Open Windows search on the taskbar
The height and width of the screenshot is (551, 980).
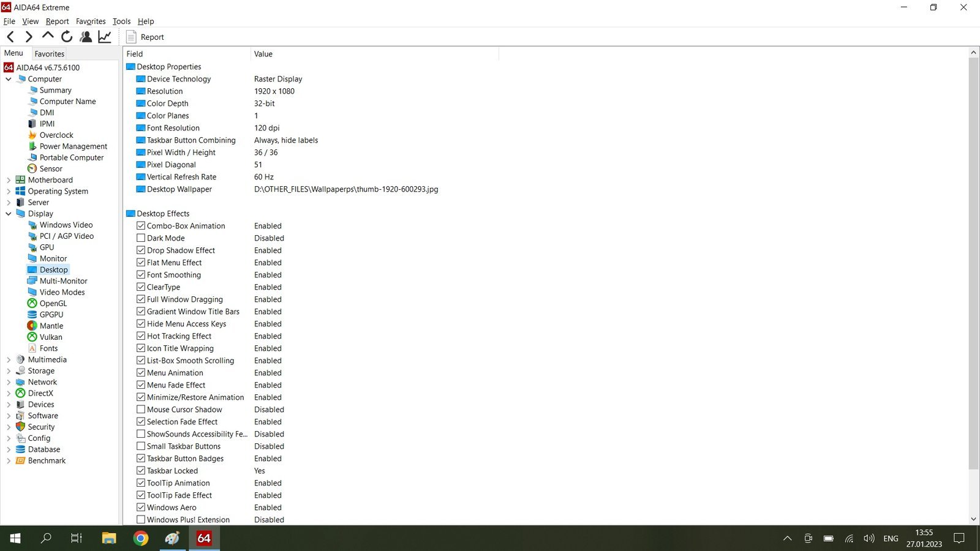click(x=46, y=538)
